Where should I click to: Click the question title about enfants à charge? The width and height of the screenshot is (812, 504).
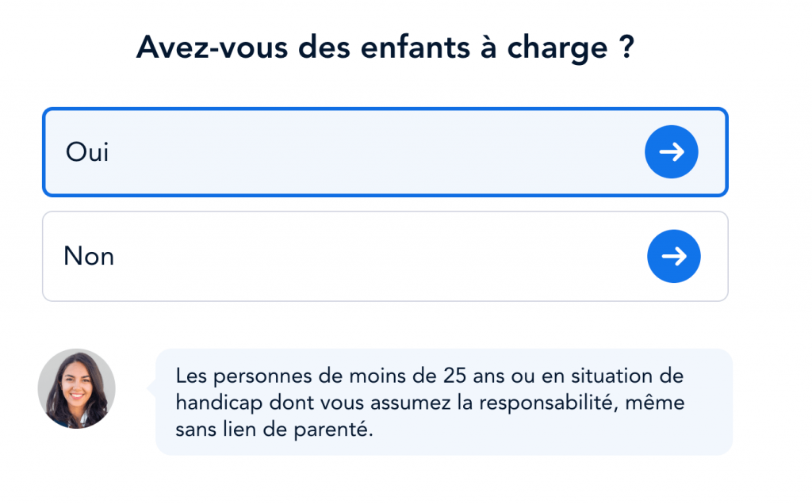[x=386, y=47]
